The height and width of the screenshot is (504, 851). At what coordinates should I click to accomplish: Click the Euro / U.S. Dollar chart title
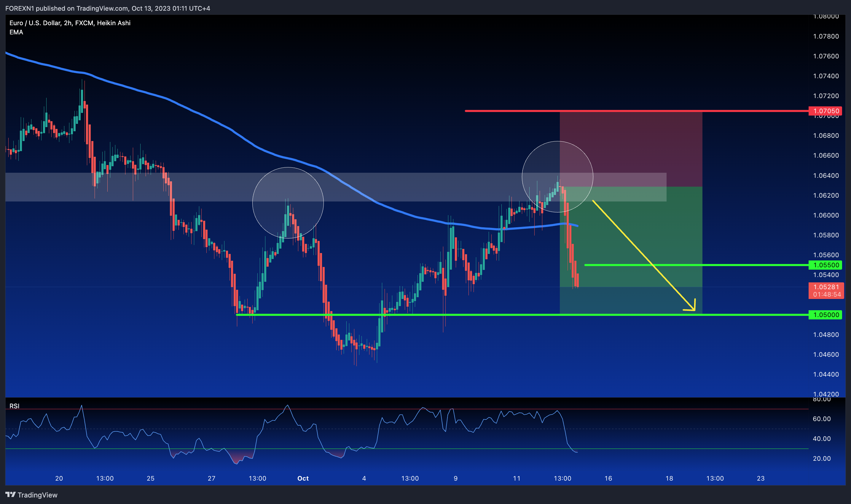70,23
